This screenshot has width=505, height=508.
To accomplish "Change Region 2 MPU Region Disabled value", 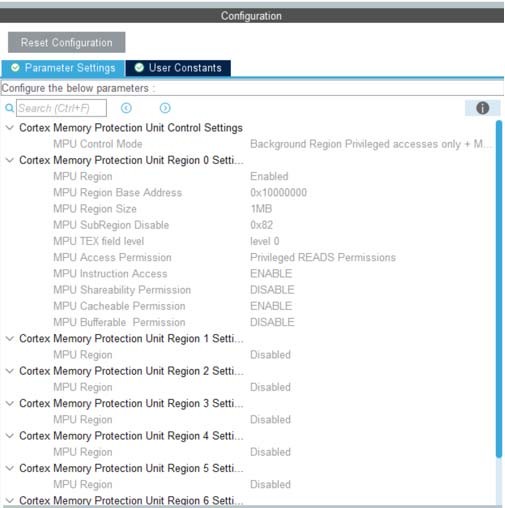I will click(x=270, y=387).
